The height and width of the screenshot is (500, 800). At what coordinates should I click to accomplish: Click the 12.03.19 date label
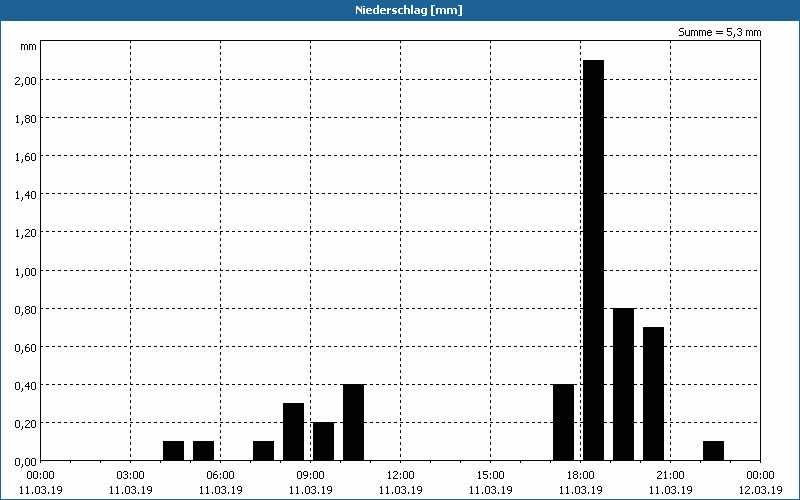click(x=760, y=490)
